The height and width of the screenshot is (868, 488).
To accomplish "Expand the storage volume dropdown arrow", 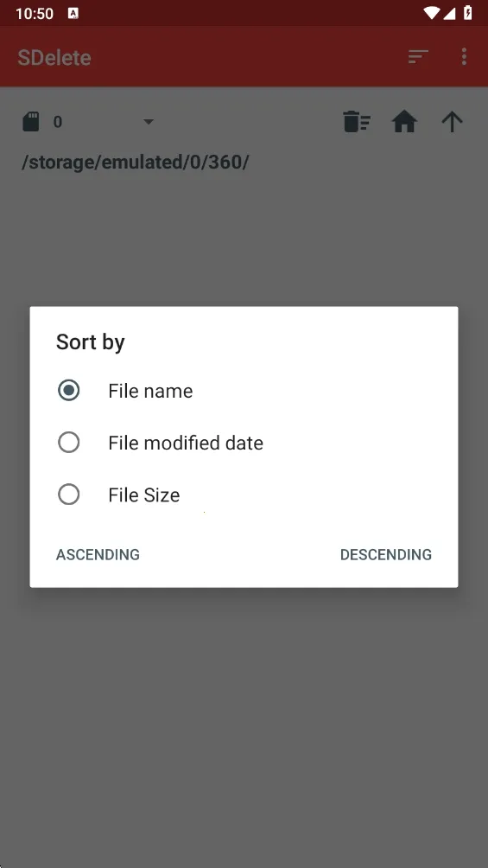I will [x=149, y=122].
